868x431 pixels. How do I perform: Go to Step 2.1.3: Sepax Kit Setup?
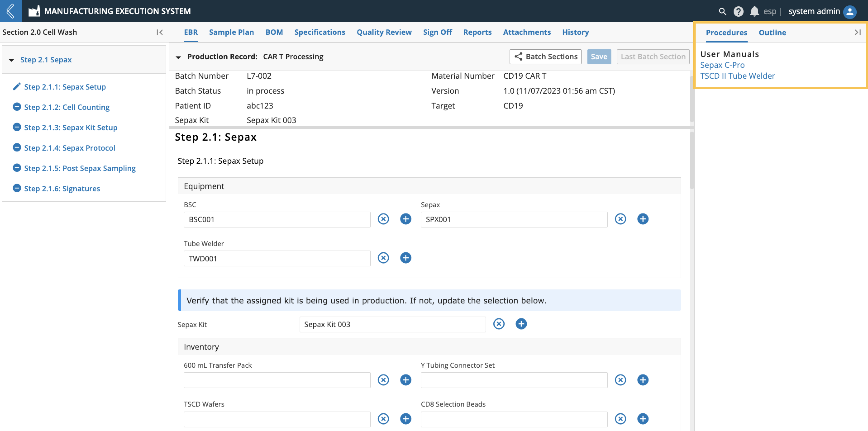[x=71, y=128]
